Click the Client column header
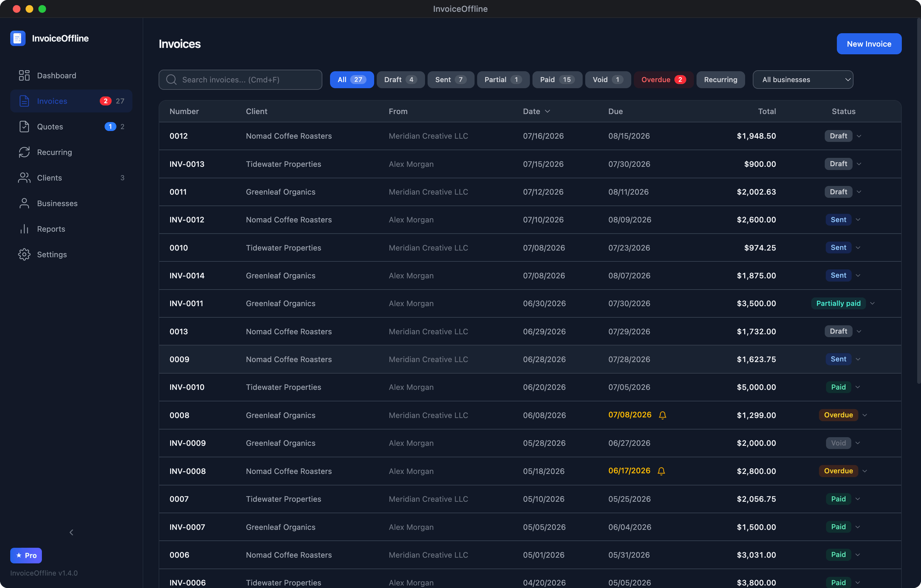921x588 pixels. 257,111
